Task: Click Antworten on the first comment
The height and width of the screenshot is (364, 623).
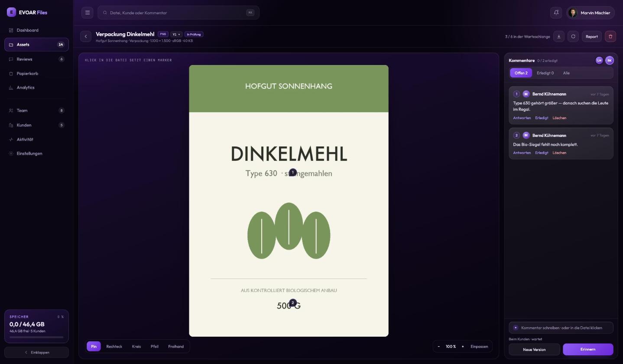Action: click(522, 118)
